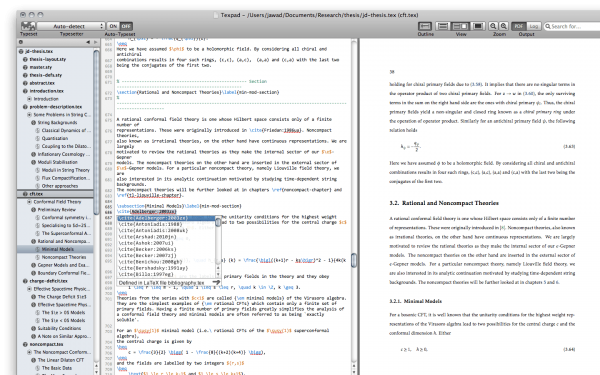
Task: Zoom out of the PDF preview
Action: coord(493,26)
